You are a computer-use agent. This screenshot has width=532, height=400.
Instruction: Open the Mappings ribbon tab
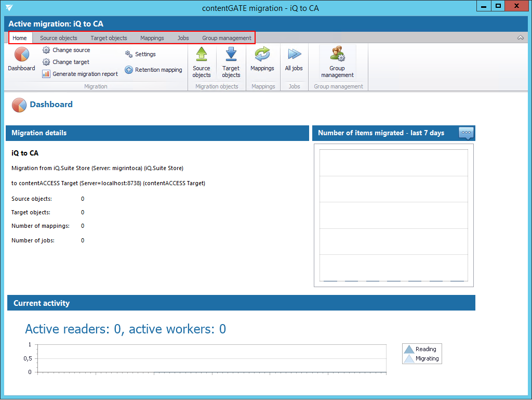point(152,38)
